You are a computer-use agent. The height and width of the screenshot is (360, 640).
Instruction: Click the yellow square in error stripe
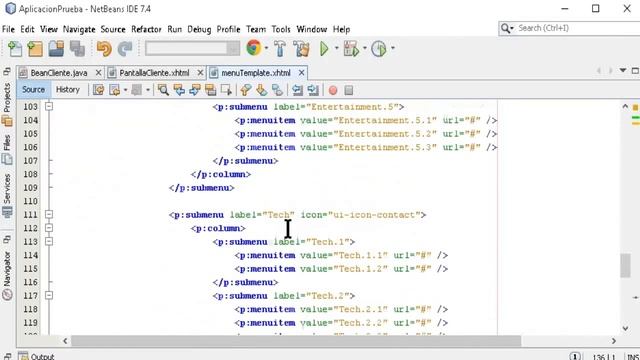[x=635, y=108]
